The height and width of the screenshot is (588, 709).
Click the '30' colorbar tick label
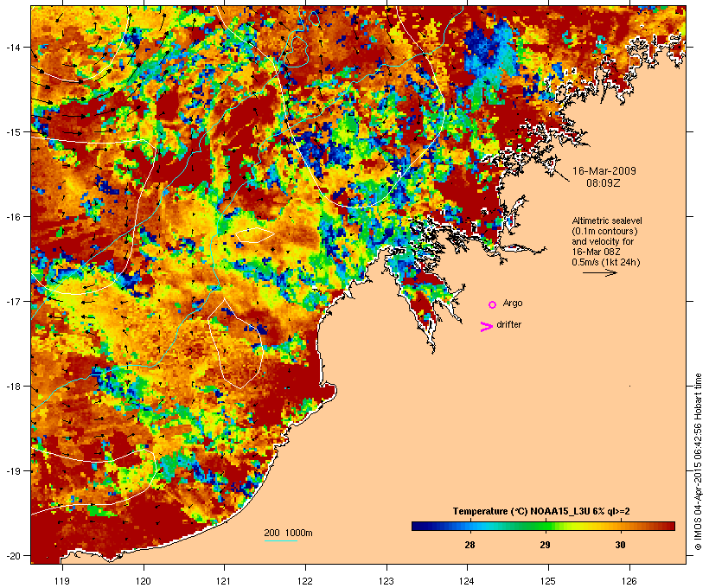620,545
